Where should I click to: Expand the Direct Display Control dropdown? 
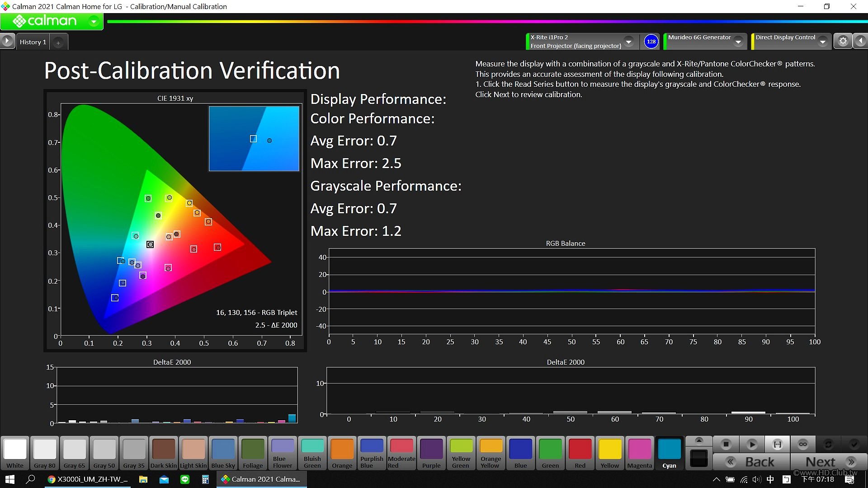(x=823, y=42)
